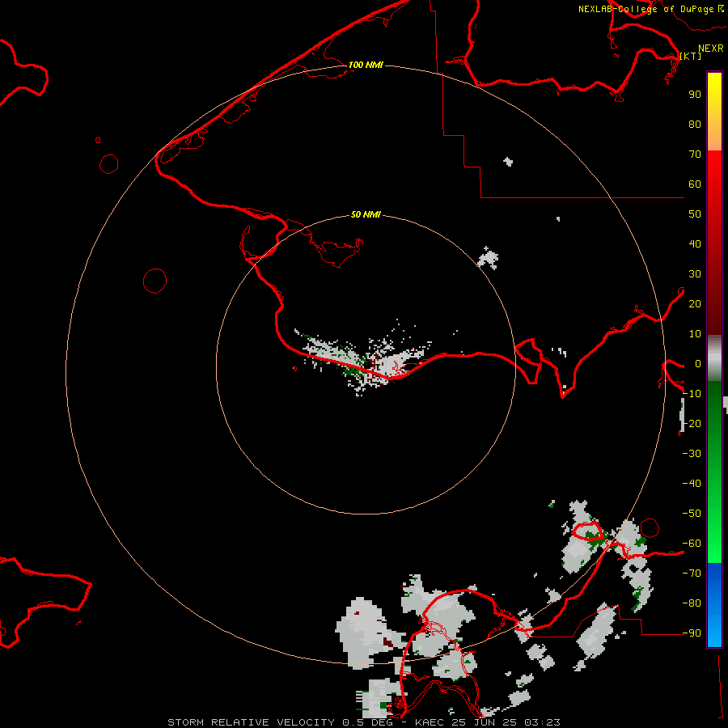Click the 20 value on the velocity scale
Screen dimensions: 728x728
click(x=695, y=303)
